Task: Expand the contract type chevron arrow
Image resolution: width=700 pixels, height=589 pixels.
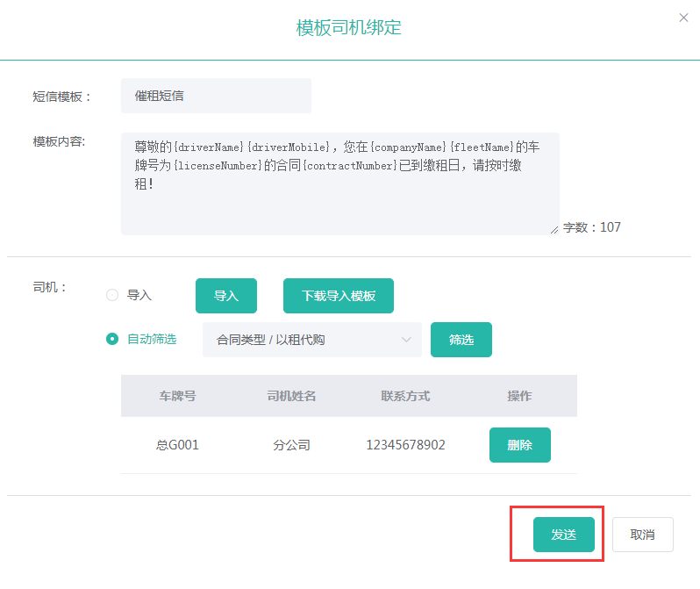Action: [406, 340]
